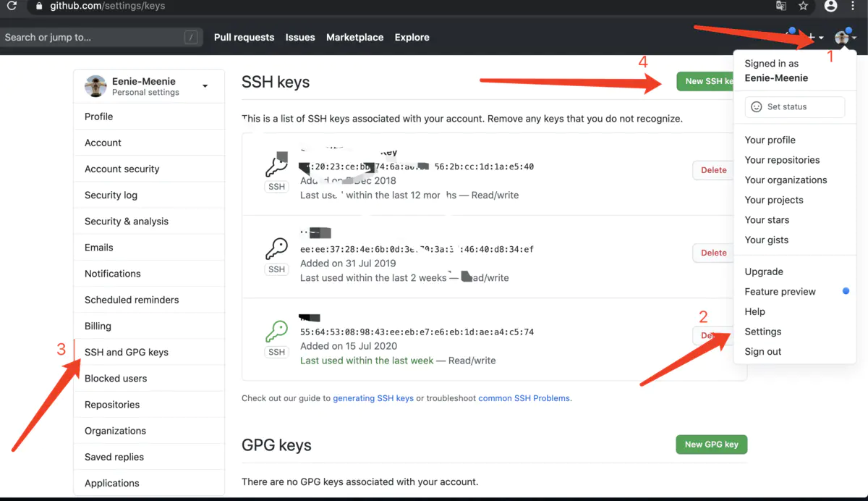Expand the Eenie-Meenie account switcher dropdown

pos(205,86)
